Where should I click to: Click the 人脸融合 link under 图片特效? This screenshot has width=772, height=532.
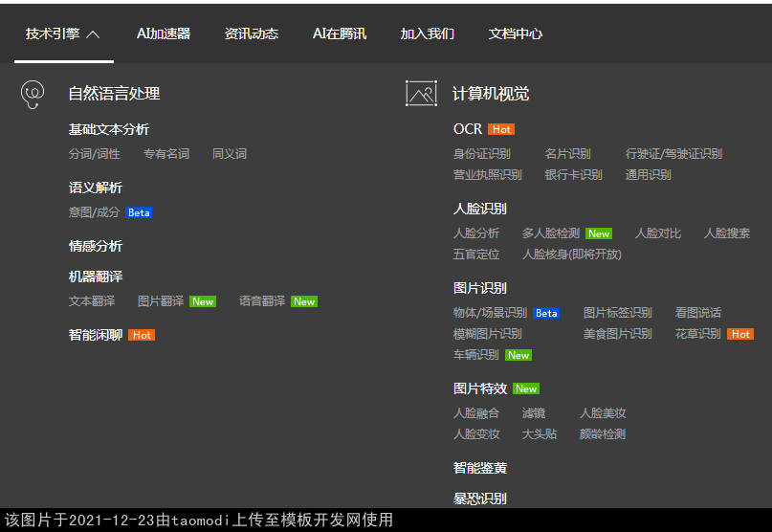[x=476, y=412]
